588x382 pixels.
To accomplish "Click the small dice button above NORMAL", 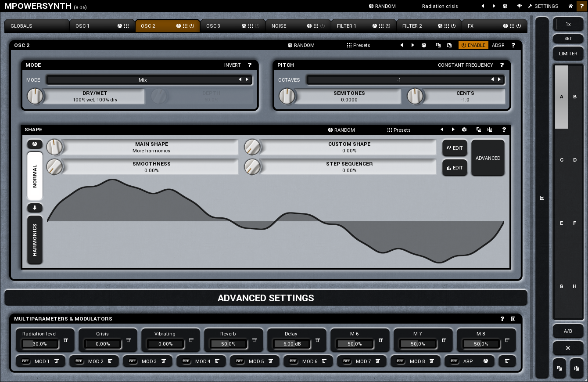I will pyautogui.click(x=35, y=144).
